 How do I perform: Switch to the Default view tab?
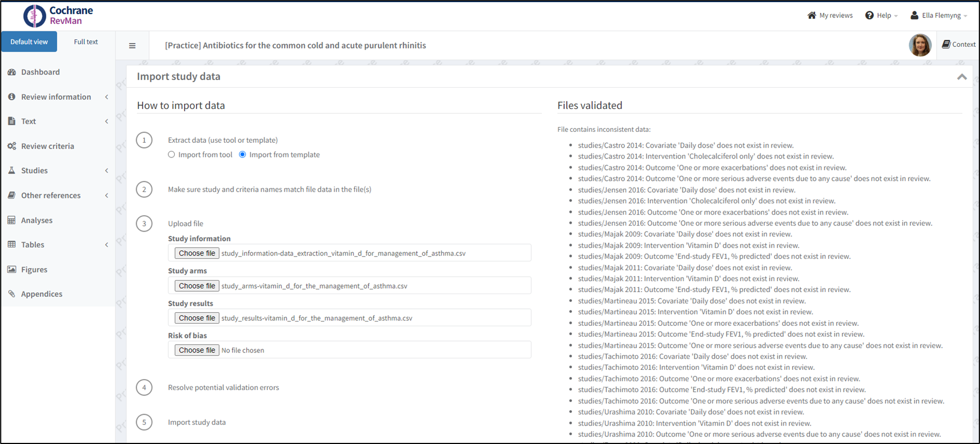pos(29,42)
